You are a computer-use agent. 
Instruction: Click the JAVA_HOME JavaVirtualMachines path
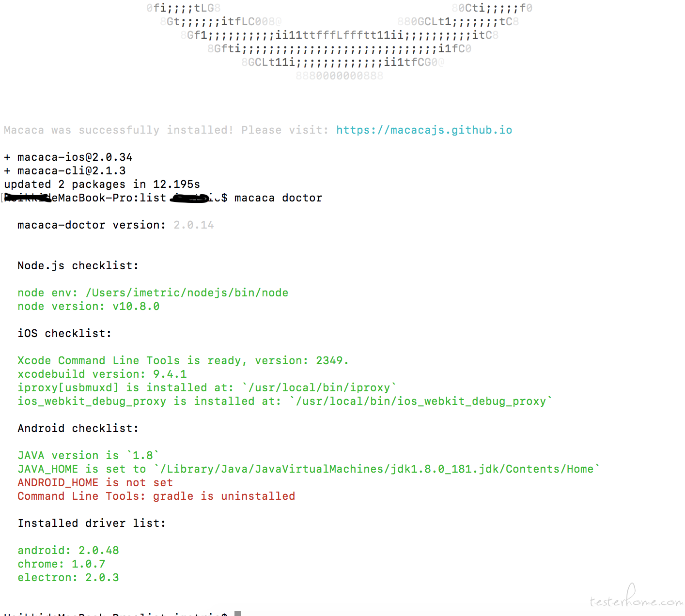pos(377,469)
